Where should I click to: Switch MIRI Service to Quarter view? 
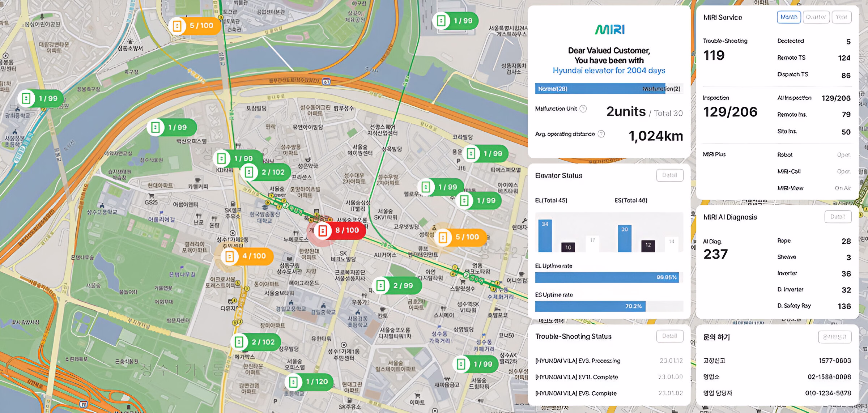(816, 17)
